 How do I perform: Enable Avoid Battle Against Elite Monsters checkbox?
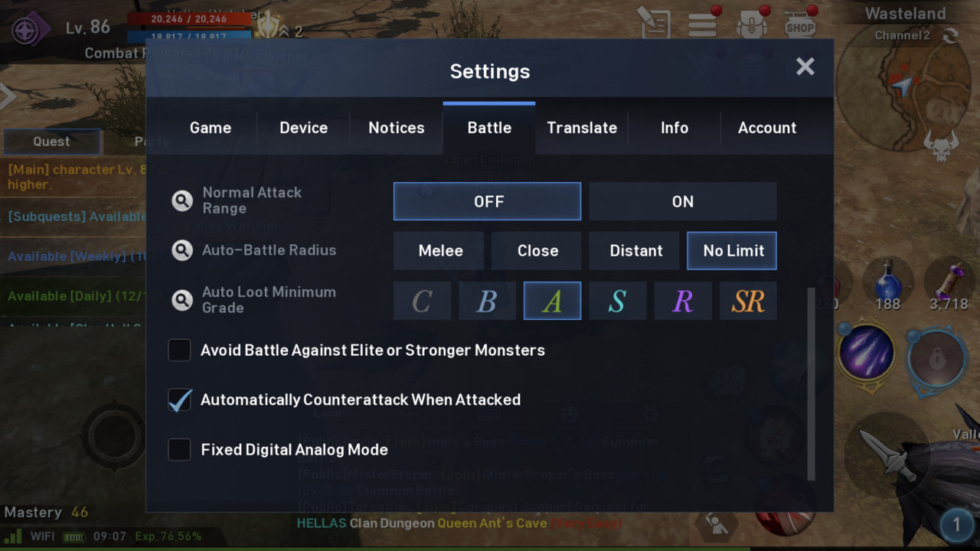click(x=179, y=350)
